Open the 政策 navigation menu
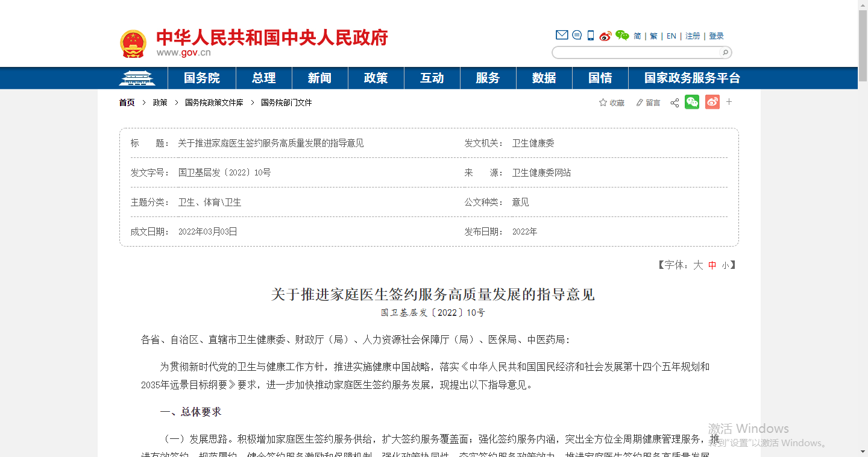Viewport: 868px width, 457px height. [x=376, y=78]
